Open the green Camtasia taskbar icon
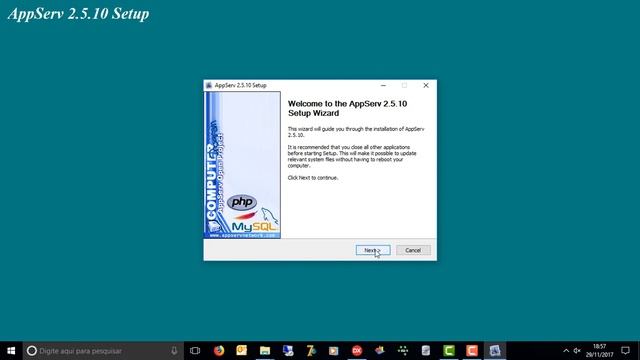The image size is (640, 360). [449, 351]
